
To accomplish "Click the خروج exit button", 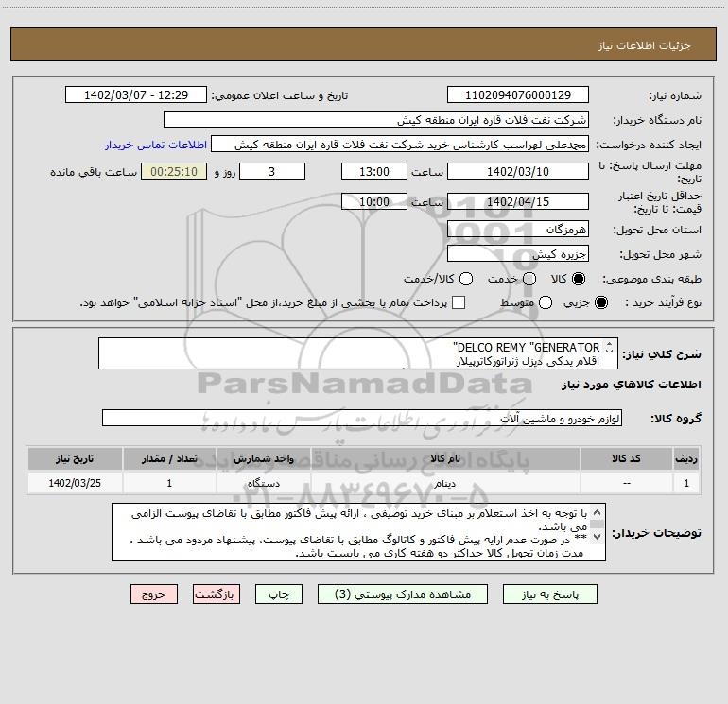I will [x=154, y=594].
